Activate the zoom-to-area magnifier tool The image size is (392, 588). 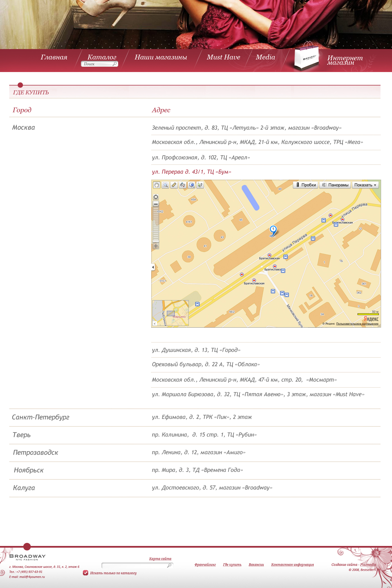click(x=165, y=185)
